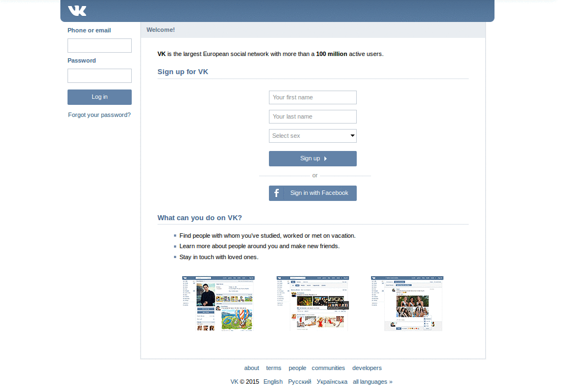The height and width of the screenshot is (392, 562).
Task: Switch language to Українська
Action: pyautogui.click(x=332, y=382)
